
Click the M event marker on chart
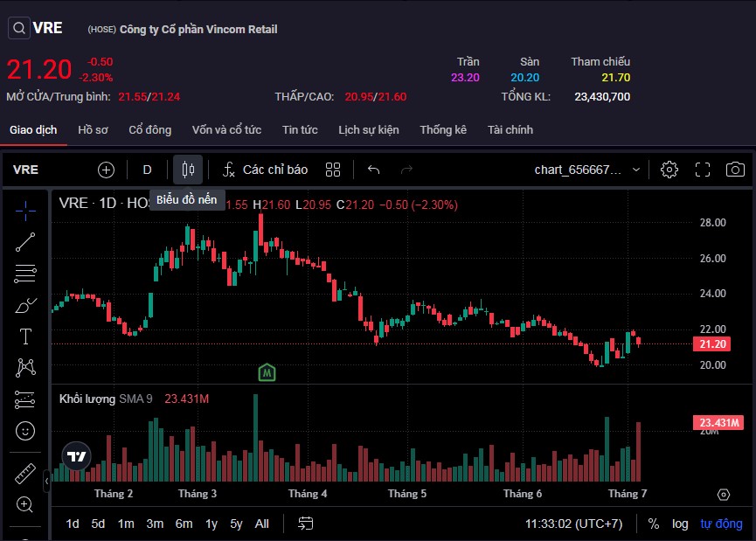(x=267, y=373)
